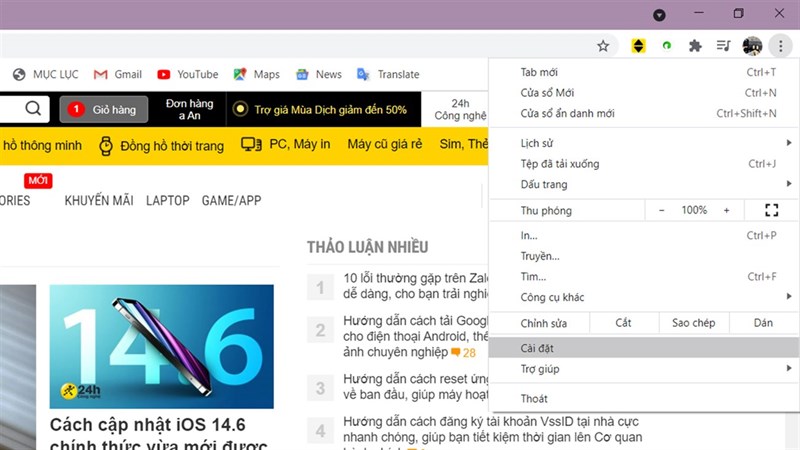Click Sao chép in the edit row
This screenshot has height=450, width=800.
(693, 323)
